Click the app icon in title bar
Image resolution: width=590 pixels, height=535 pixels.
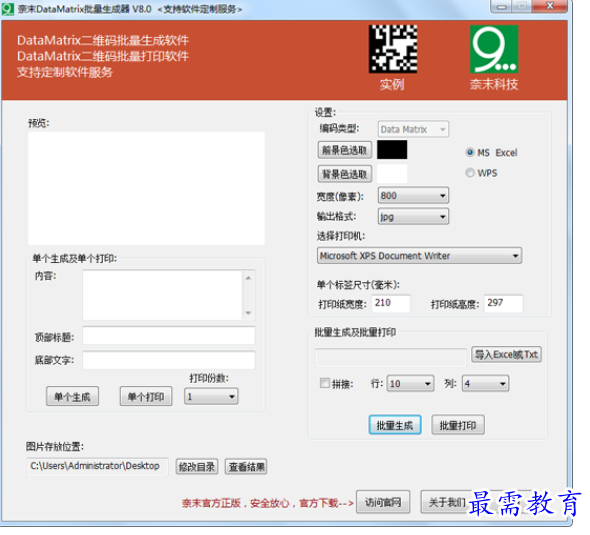pos(8,9)
